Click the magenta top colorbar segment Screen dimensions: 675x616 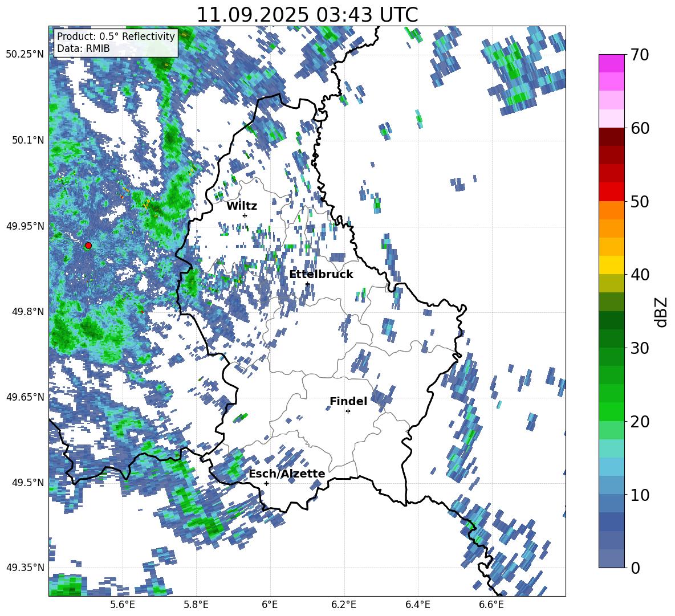611,64
